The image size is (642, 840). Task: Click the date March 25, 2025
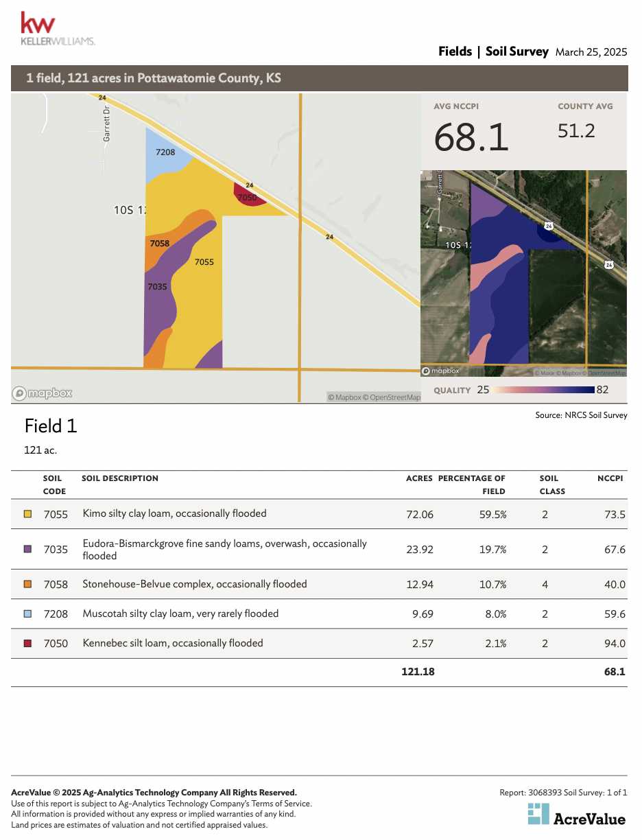591,52
